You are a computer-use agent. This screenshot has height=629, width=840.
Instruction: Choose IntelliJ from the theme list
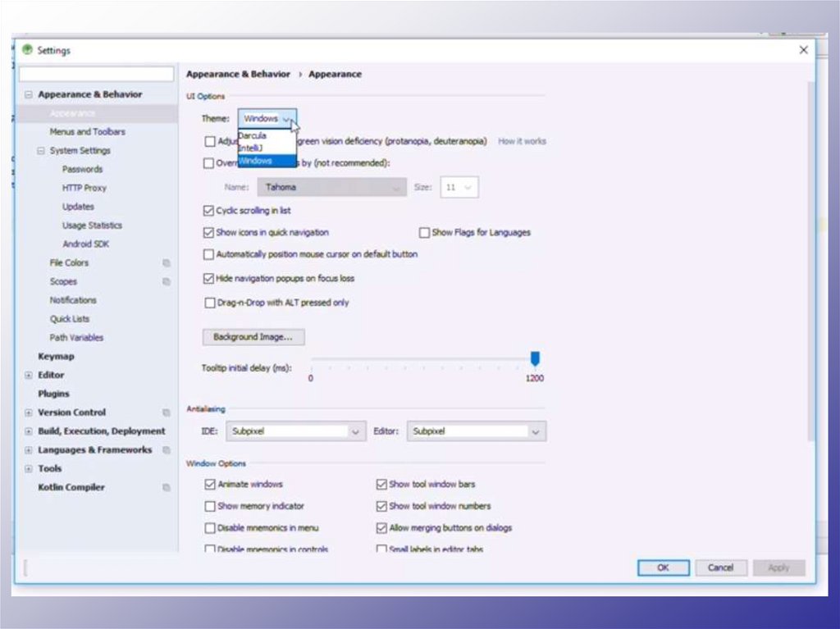267,148
